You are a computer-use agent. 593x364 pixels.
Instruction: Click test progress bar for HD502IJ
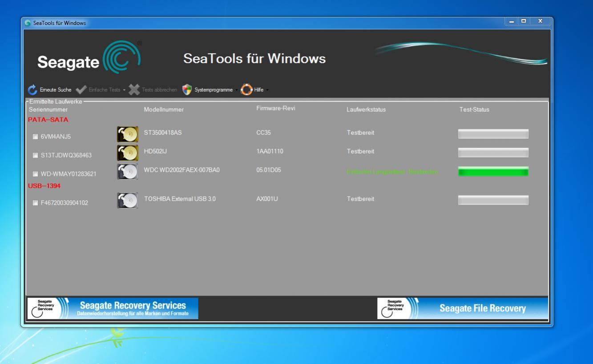(493, 153)
